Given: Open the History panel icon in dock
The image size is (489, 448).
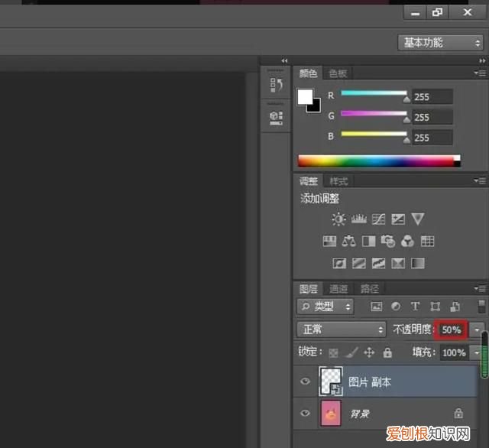Looking at the screenshot, I should coord(277,85).
